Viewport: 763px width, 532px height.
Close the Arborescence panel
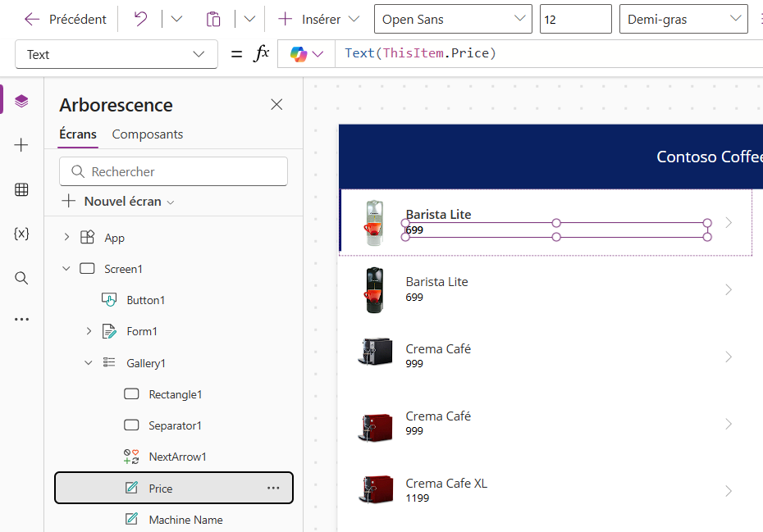point(276,105)
